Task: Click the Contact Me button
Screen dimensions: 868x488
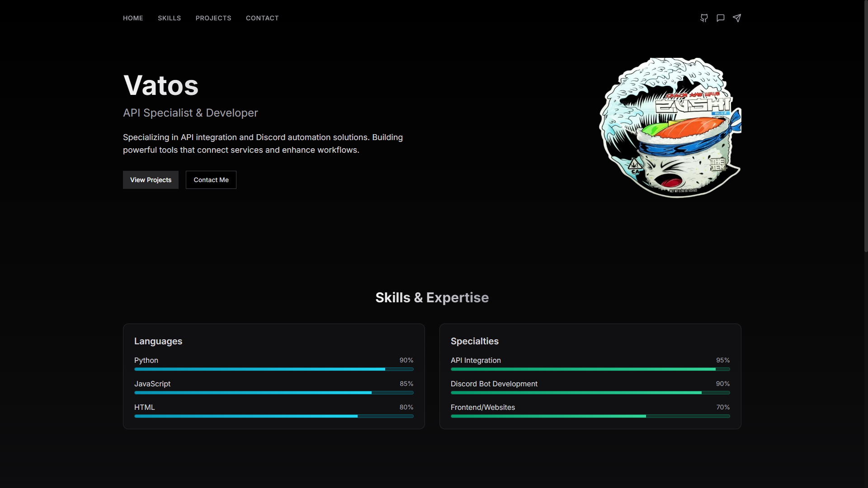Action: 211,180
